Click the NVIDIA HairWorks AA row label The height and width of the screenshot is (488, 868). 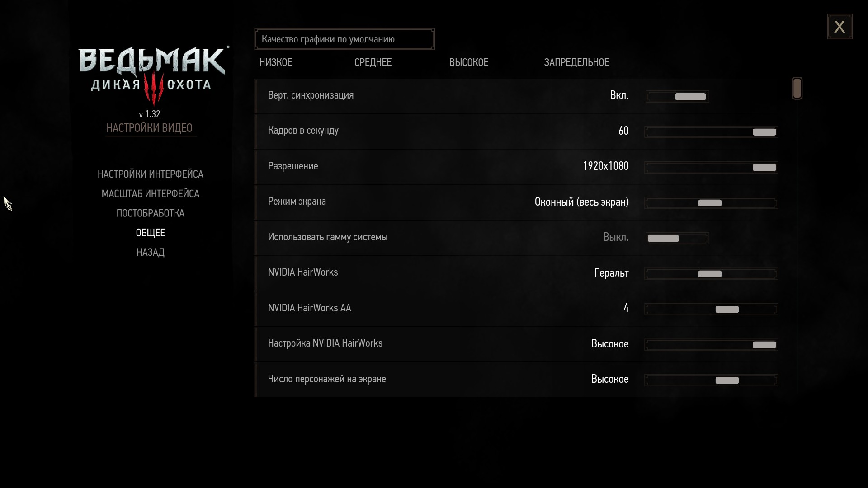(x=309, y=308)
